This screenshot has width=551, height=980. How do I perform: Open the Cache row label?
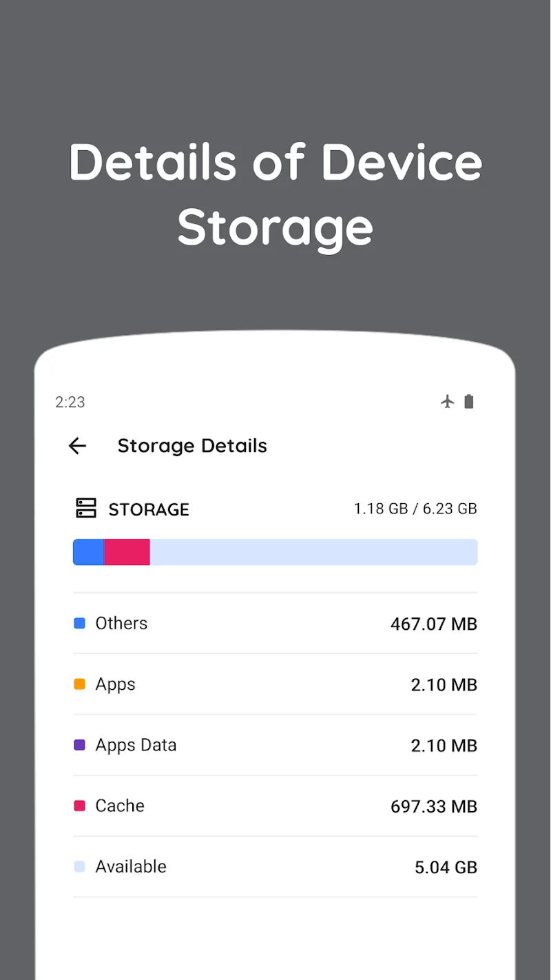click(x=120, y=806)
